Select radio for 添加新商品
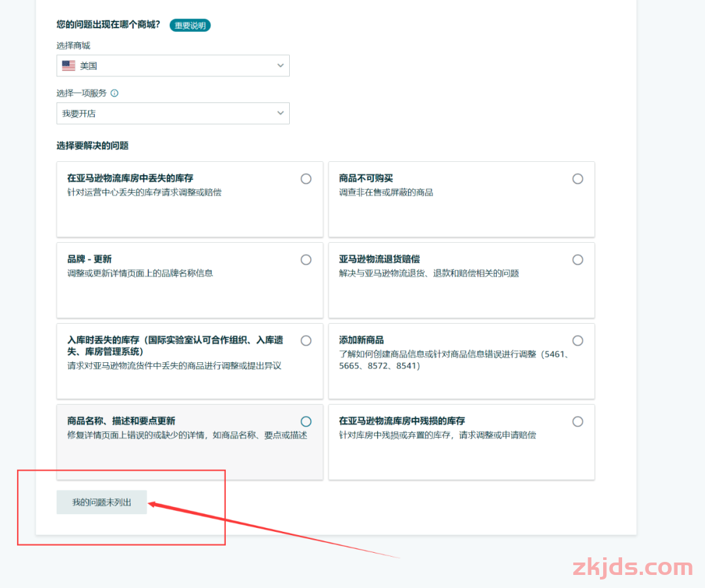This screenshot has height=588, width=705. [578, 341]
